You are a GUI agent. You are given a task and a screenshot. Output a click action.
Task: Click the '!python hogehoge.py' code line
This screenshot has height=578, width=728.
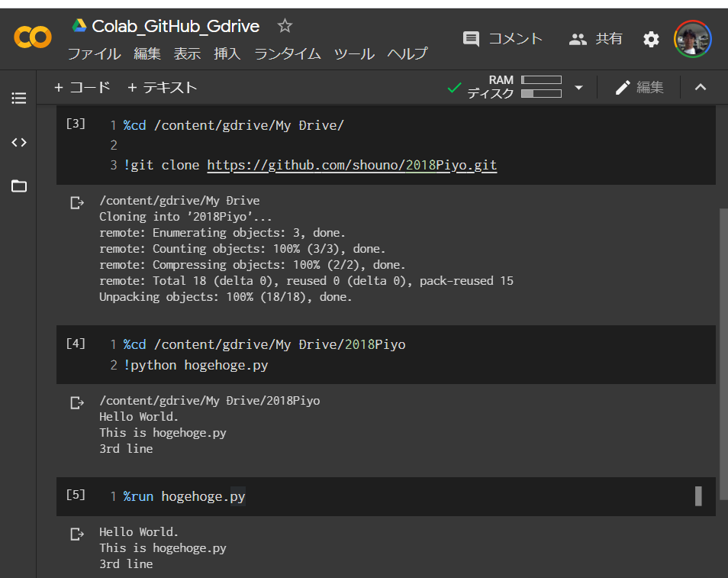pos(195,365)
